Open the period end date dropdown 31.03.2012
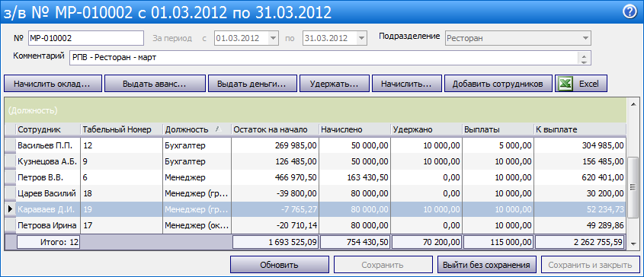The width and height of the screenshot is (644, 277). pyautogui.click(x=361, y=38)
